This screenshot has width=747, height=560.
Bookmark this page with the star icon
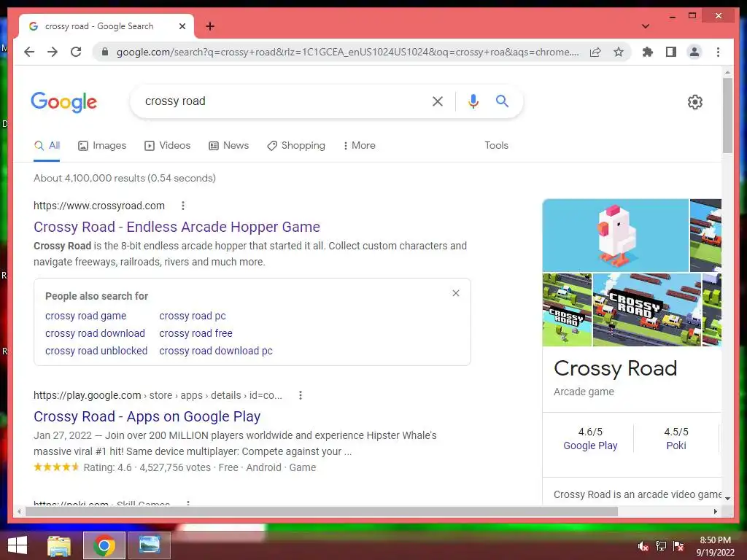[x=619, y=52]
